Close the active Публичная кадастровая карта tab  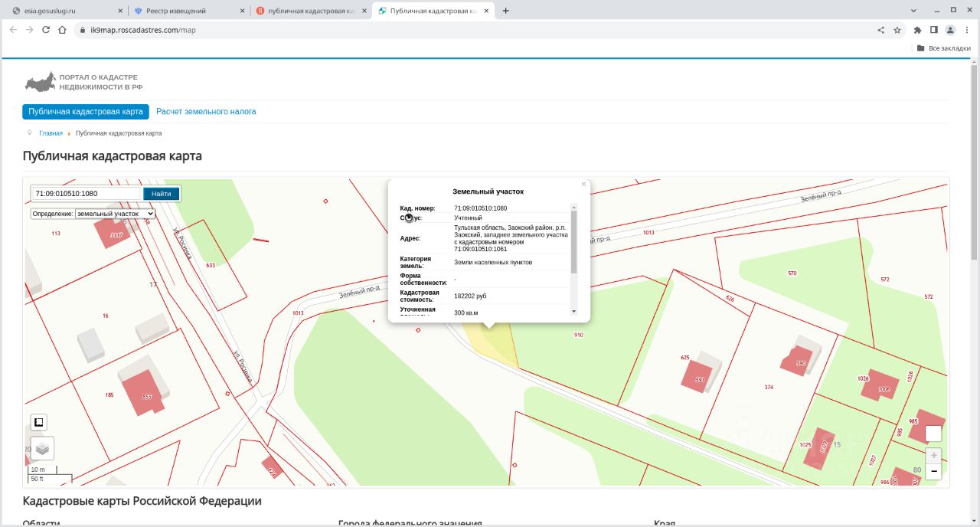pos(487,11)
